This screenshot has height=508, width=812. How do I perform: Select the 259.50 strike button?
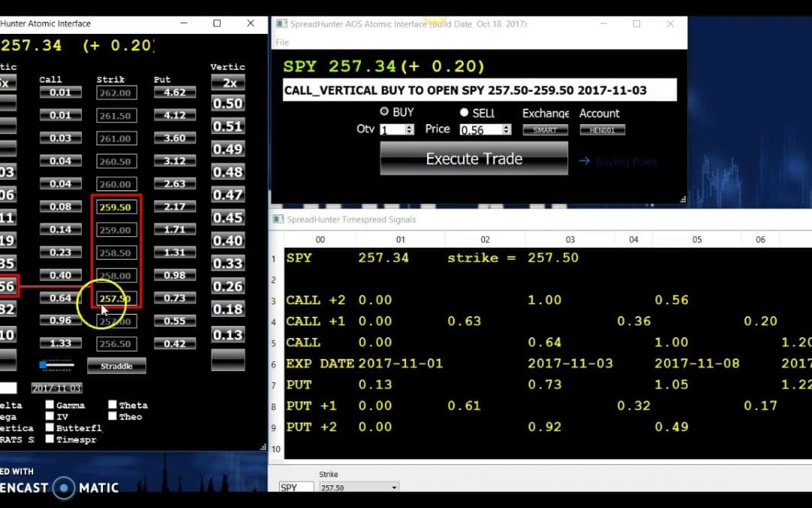(x=117, y=207)
